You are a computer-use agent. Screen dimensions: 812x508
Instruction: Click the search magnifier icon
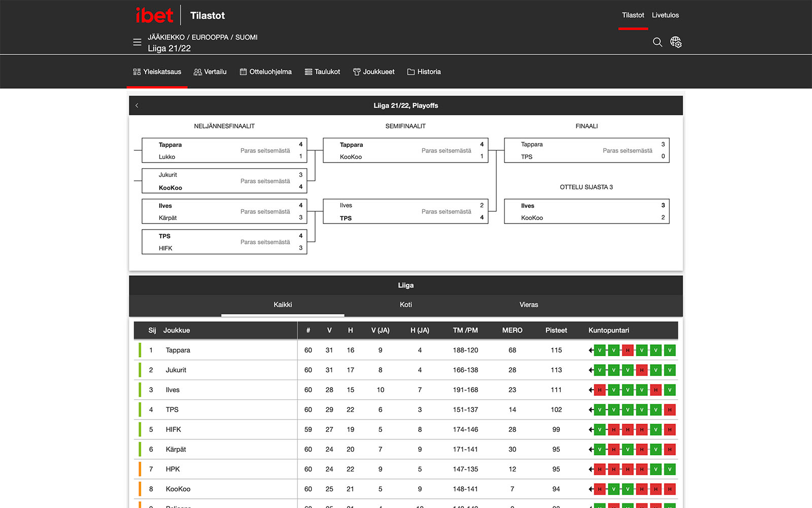(x=657, y=42)
